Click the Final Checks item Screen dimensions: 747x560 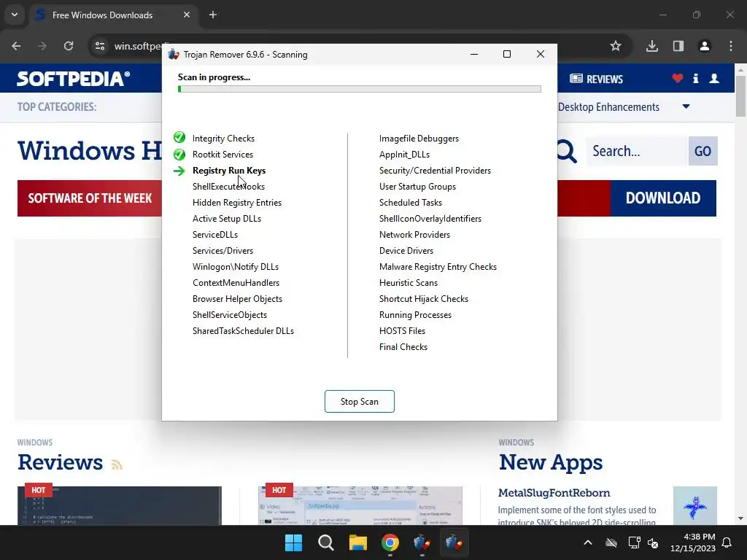[403, 347]
